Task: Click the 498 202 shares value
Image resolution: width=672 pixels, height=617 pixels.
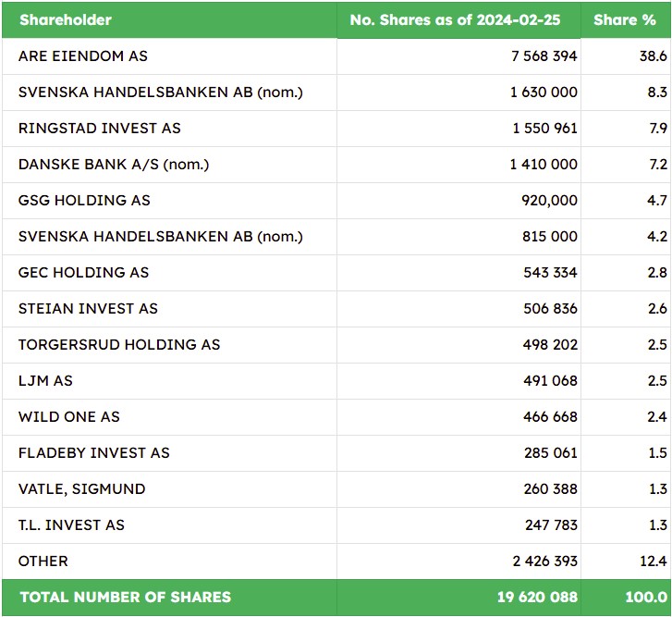Action: 550,344
